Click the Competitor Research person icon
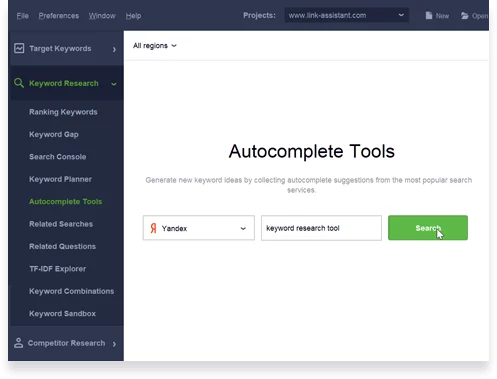 [x=19, y=343]
